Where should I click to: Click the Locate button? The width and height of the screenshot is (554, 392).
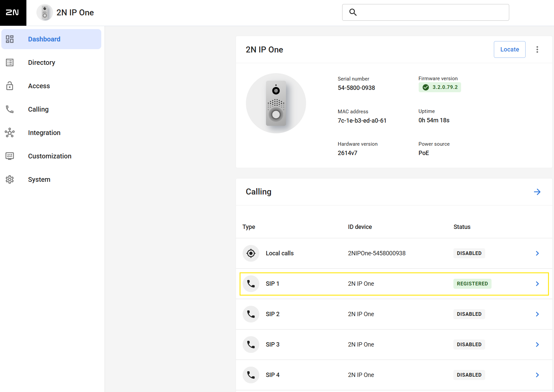[x=510, y=49]
